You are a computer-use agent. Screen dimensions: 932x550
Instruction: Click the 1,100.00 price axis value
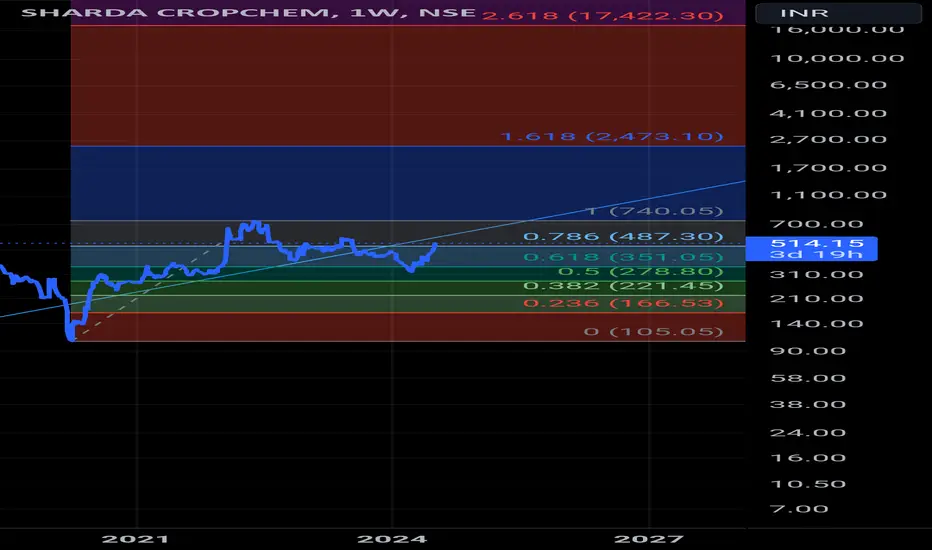coord(828,194)
